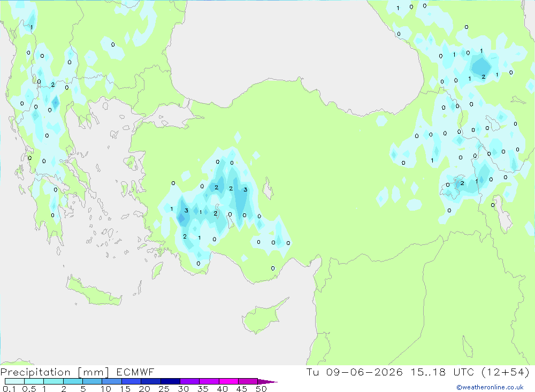The height and width of the screenshot is (392, 535).
Task: Click the legend label '45'
Action: (x=242, y=389)
